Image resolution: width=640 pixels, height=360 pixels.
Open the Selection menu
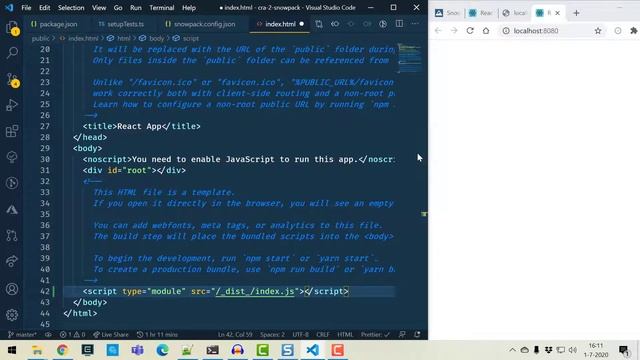71,8
